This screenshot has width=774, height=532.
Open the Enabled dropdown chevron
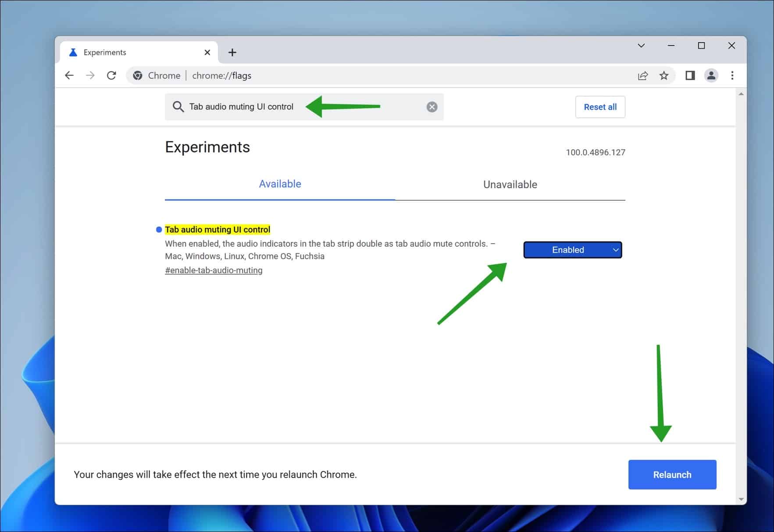coord(616,250)
